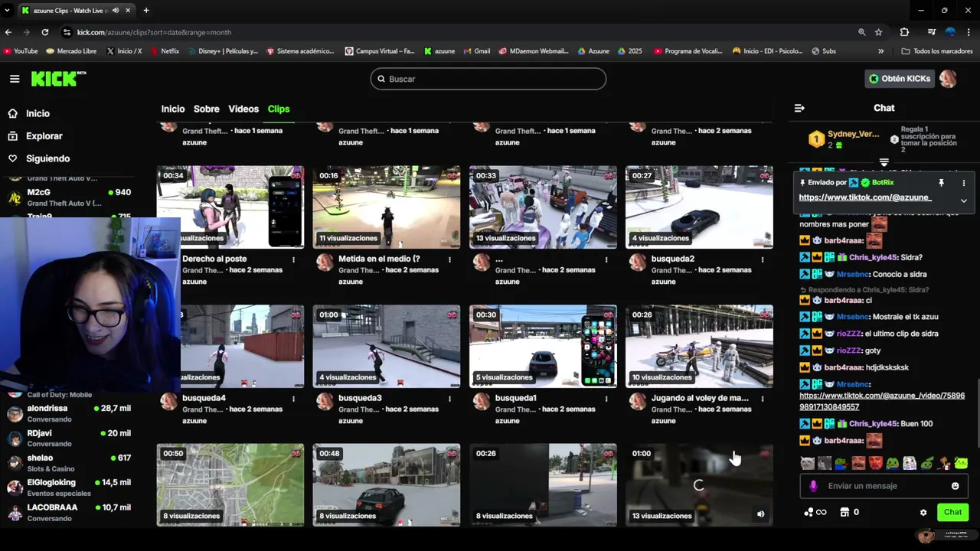This screenshot has height=551, width=980.
Task: Open ElGlogloking channel in sidebar
Action: point(69,487)
